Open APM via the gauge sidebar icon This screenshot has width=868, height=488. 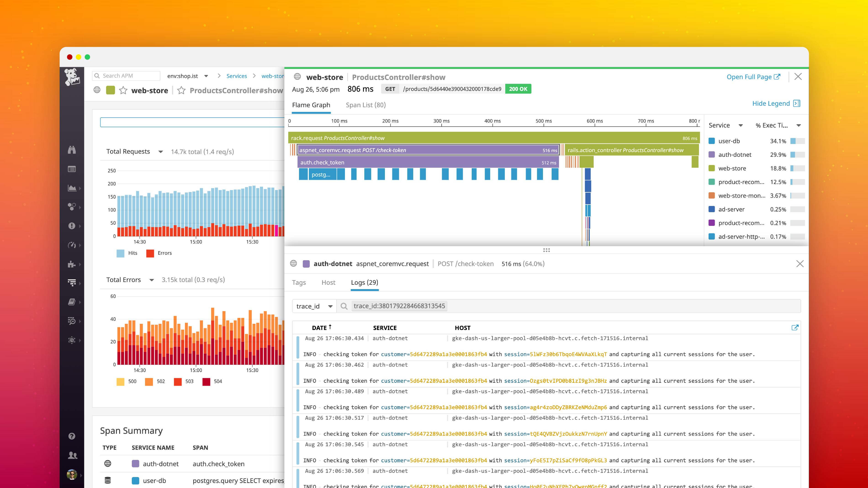coord(72,245)
